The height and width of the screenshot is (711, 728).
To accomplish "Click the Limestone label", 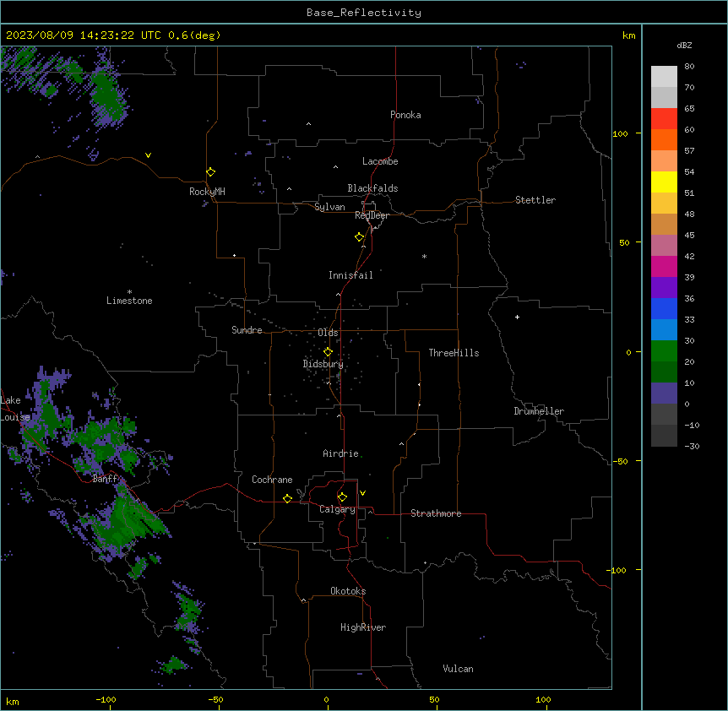I will pos(129,301).
